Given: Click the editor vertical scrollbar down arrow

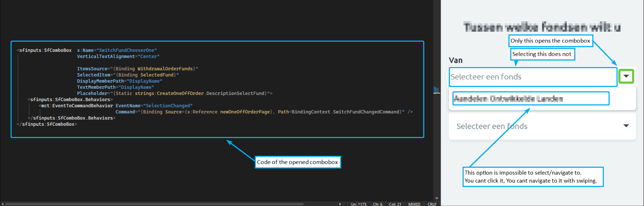Looking at the screenshot, I should click(x=436, y=198).
